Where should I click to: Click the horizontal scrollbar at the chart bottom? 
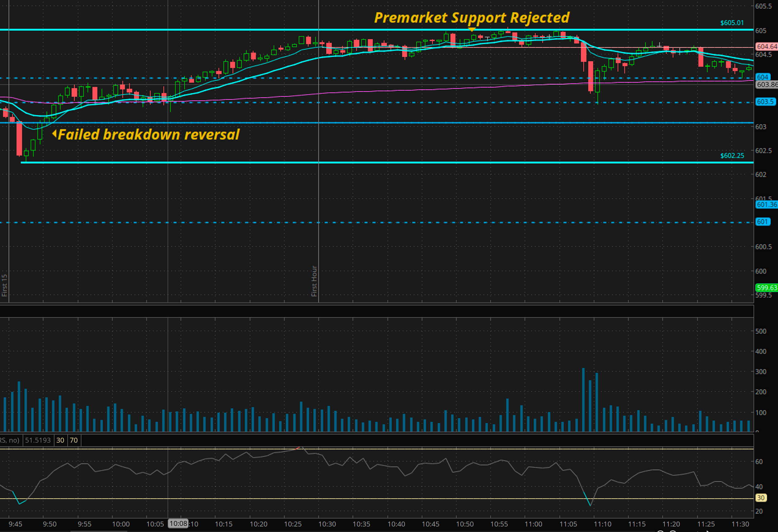(99, 531)
